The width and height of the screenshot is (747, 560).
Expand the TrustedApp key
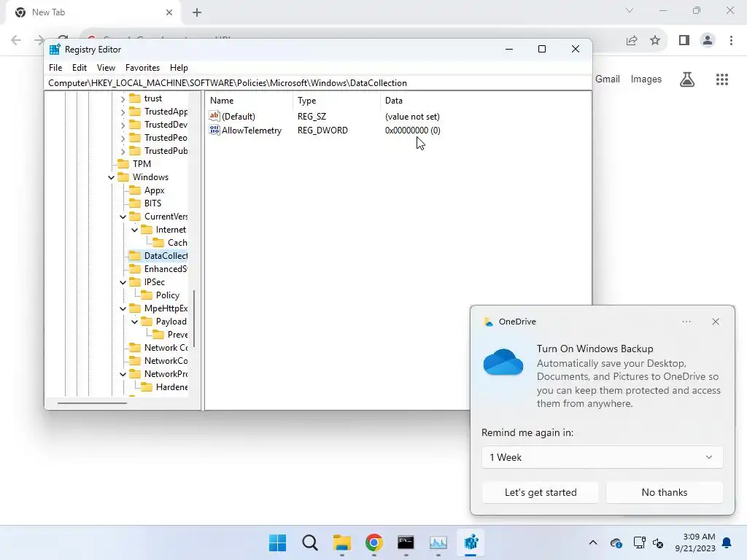pyautogui.click(x=123, y=112)
